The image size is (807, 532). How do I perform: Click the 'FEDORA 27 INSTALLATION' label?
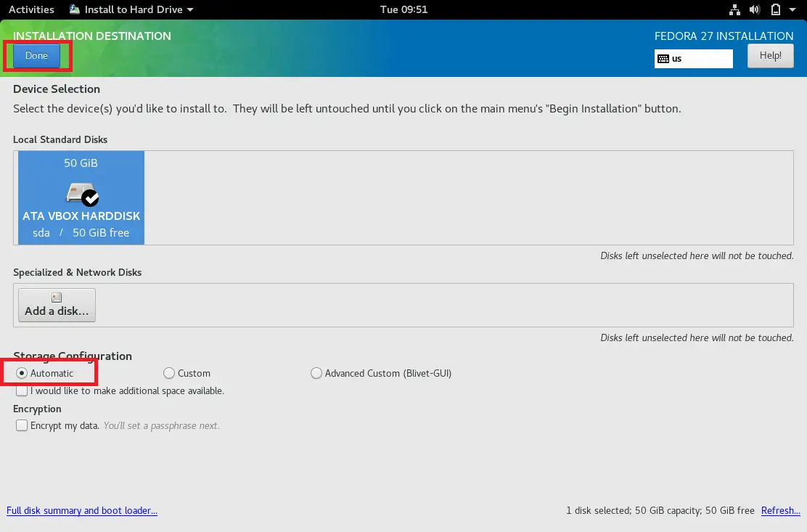click(724, 36)
